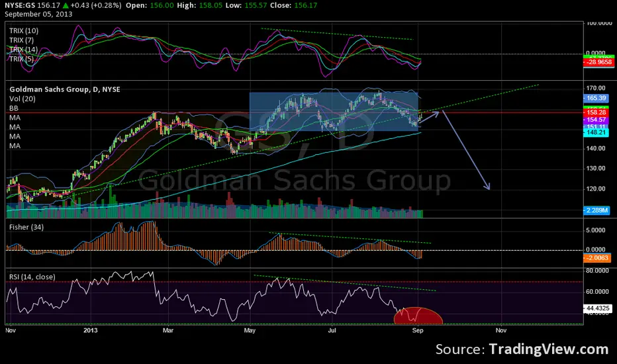Select the September 05, 2013 date label
Viewport: 617px width, 364px height.
[38, 14]
